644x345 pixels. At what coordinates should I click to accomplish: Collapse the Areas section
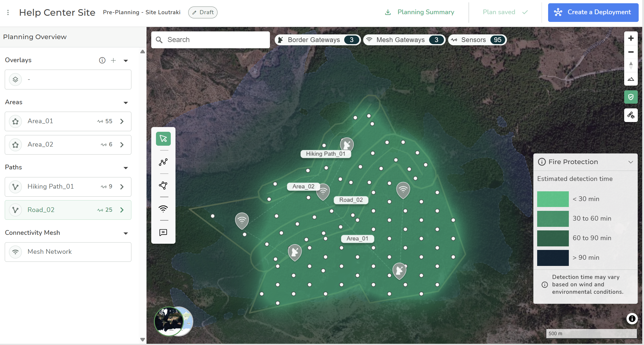[126, 102]
